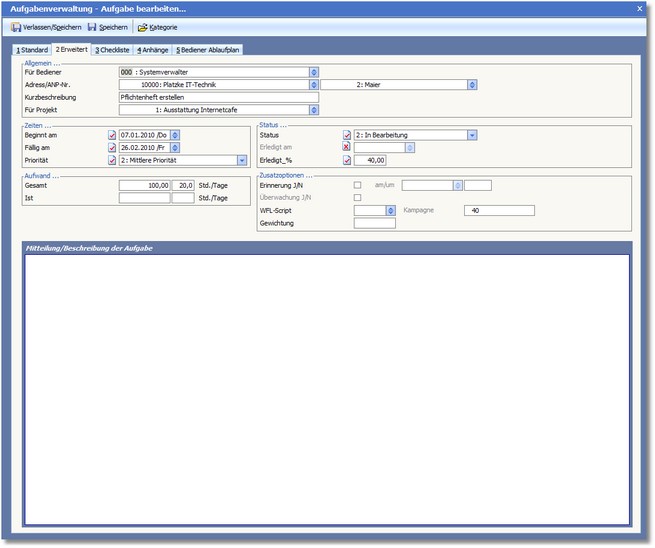
Task: Open the Kategorie folder icon
Action: 143,27
